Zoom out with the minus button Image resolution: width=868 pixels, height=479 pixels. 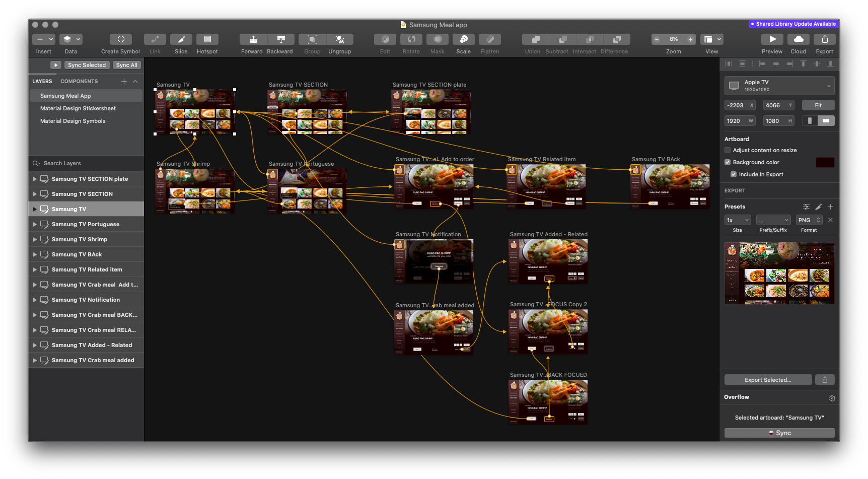657,39
